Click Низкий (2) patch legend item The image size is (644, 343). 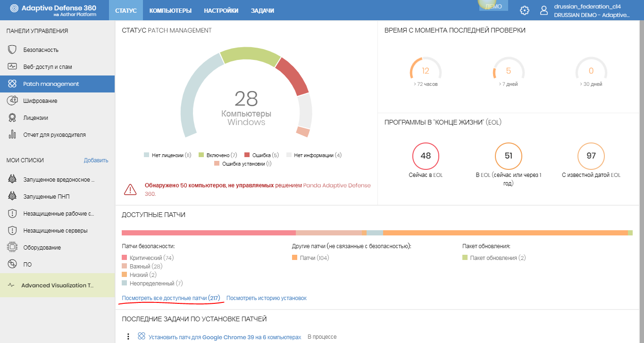tap(139, 275)
